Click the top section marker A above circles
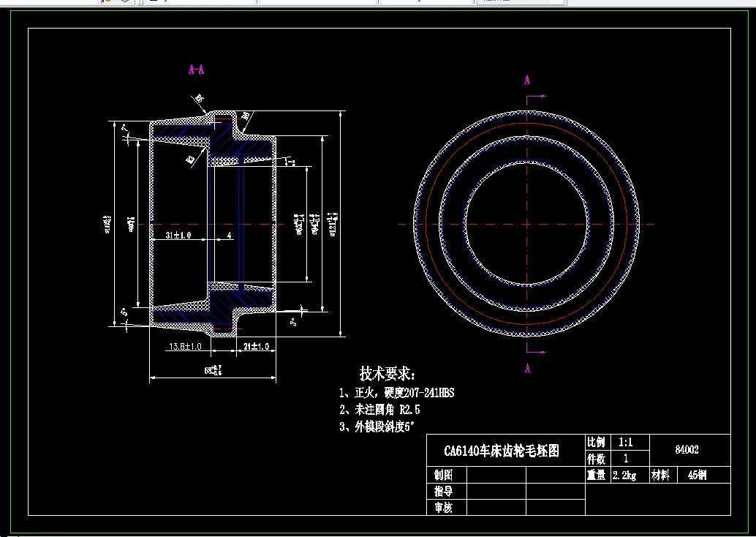756x537 pixels. pos(527,80)
